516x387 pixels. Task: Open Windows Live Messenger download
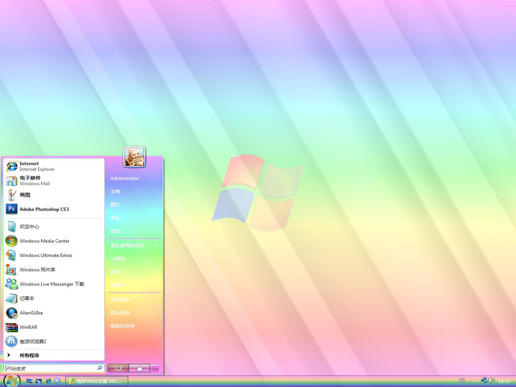pos(54,284)
